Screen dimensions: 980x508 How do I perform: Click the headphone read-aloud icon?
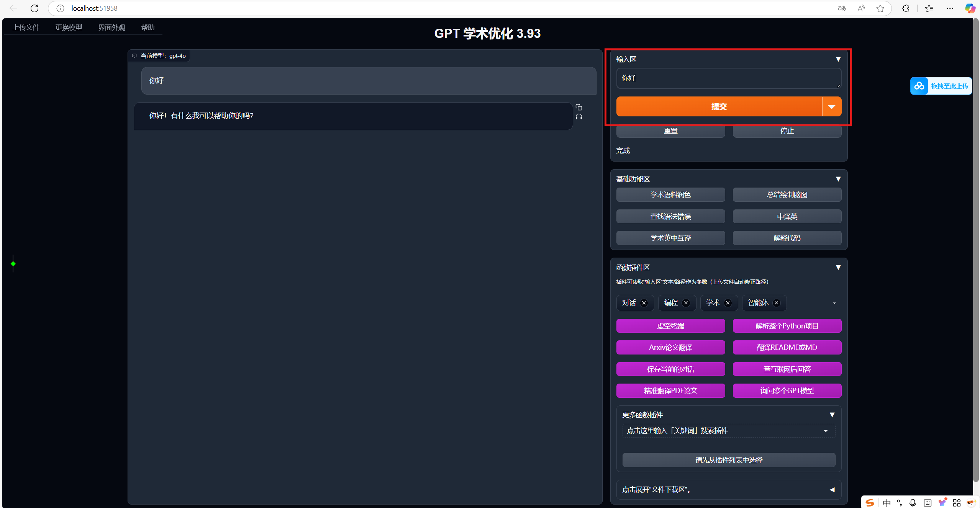(578, 117)
